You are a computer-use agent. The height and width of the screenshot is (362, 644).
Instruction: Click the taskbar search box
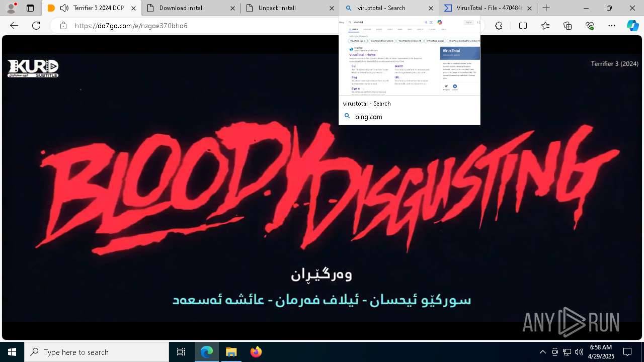(x=97, y=352)
